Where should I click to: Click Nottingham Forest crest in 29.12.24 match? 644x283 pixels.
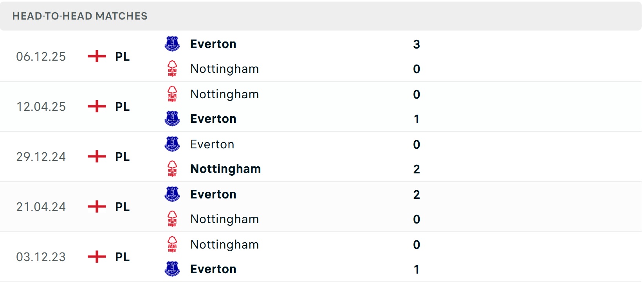pyautogui.click(x=172, y=169)
